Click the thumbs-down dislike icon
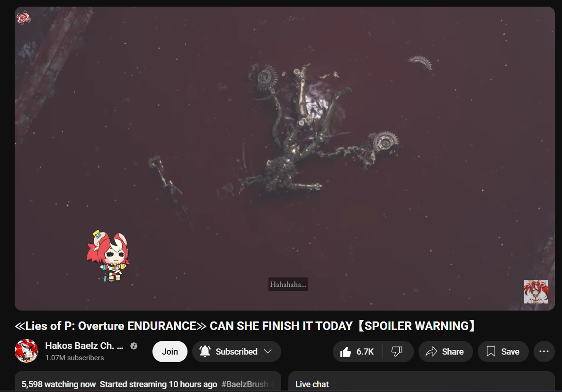 (397, 352)
